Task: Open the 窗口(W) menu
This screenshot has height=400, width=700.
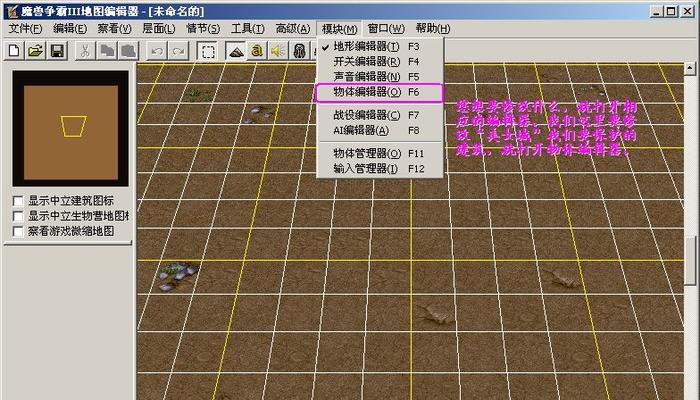Action: tap(386, 29)
